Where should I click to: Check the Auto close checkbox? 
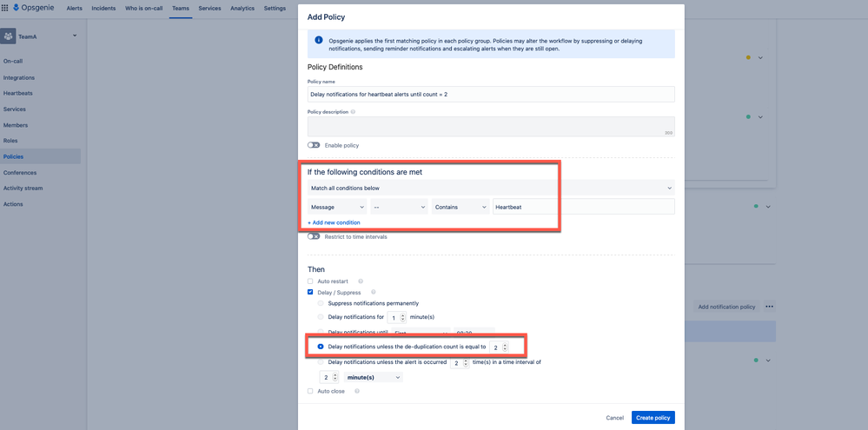tap(310, 391)
